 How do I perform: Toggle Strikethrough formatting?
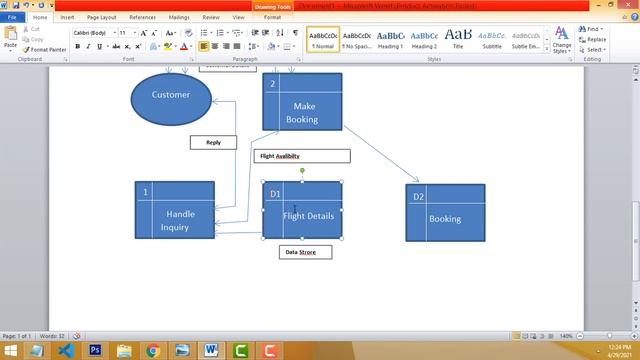pyautogui.click(x=116, y=47)
